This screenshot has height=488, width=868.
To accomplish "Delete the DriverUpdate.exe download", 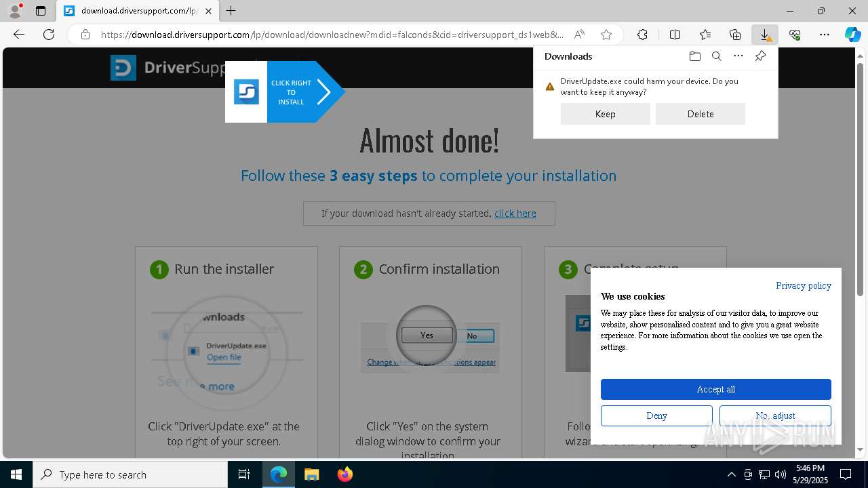I will coord(700,114).
